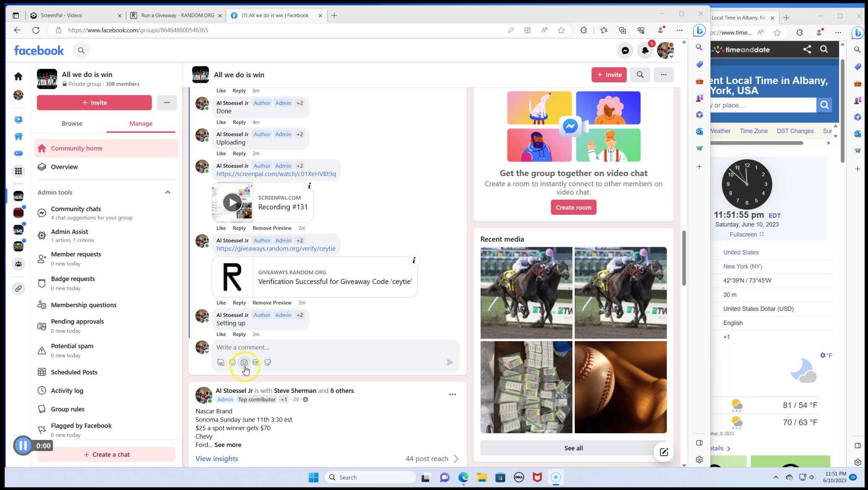Viewport: 868px width, 490px height.
Task: Expand See more on Nascar post
Action: (x=228, y=445)
